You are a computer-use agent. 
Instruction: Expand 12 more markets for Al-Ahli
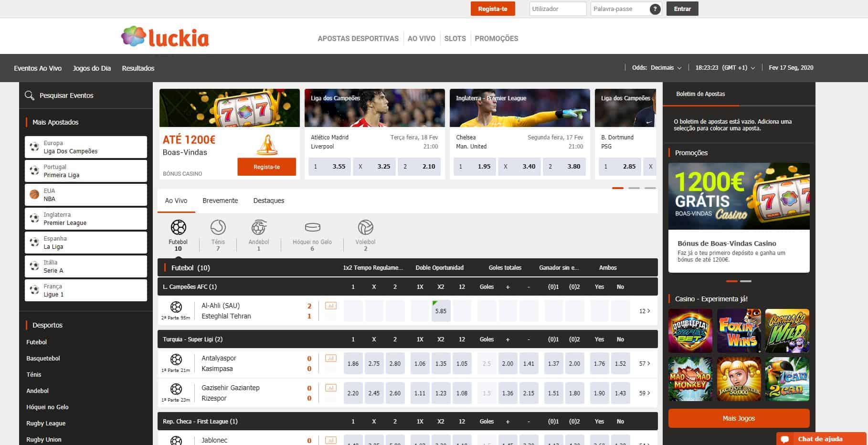(645, 311)
